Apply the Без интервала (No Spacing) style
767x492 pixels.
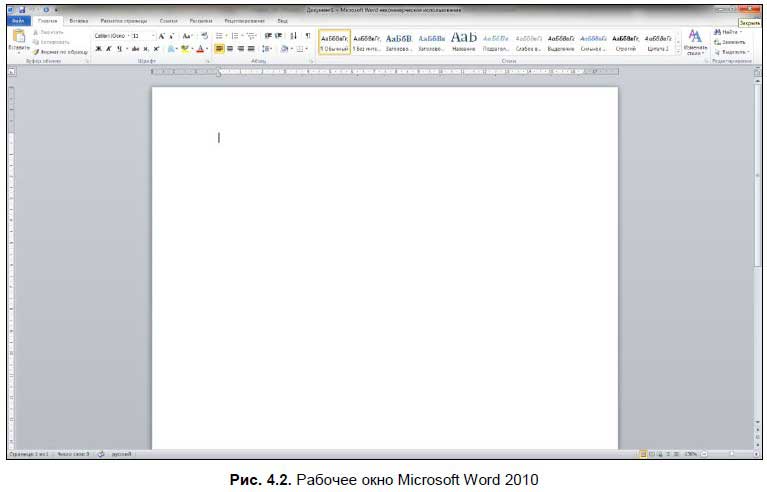(367, 42)
